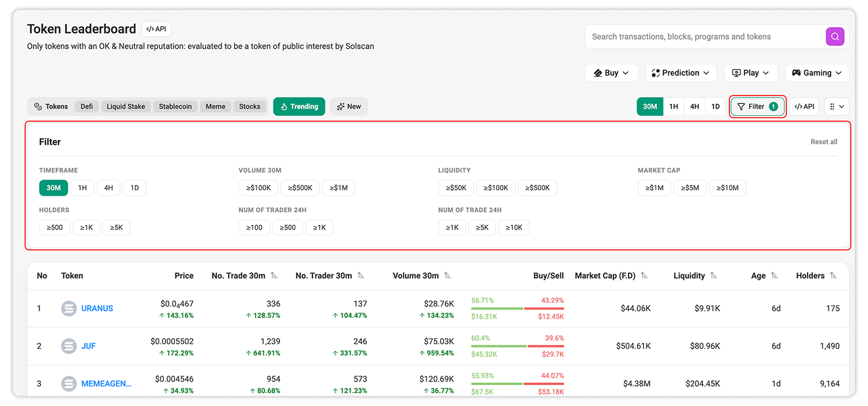Screen dimensions: 868x406
Task: Click the MEMEAGEN token logo icon
Action: tap(69, 384)
